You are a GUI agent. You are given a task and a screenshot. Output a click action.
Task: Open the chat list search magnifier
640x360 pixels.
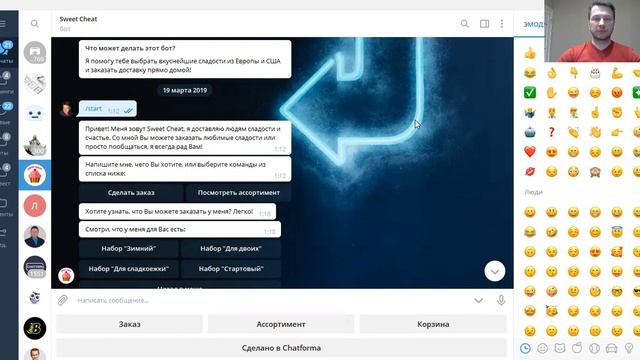[x=35, y=24]
